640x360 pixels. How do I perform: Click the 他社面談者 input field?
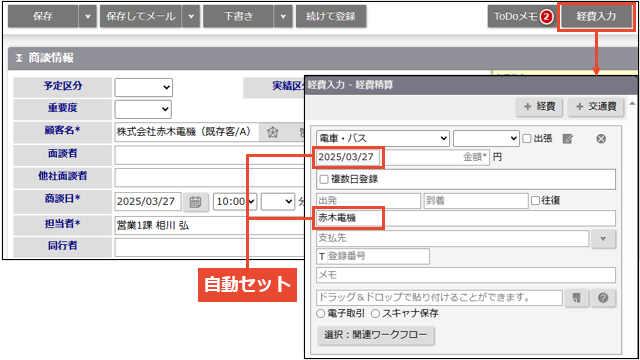pyautogui.click(x=209, y=177)
